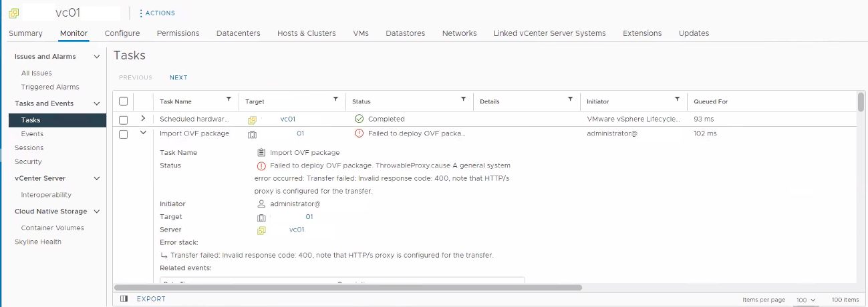Image resolution: width=868 pixels, height=307 pixels.
Task: Open the VMs tab
Action: tap(361, 33)
